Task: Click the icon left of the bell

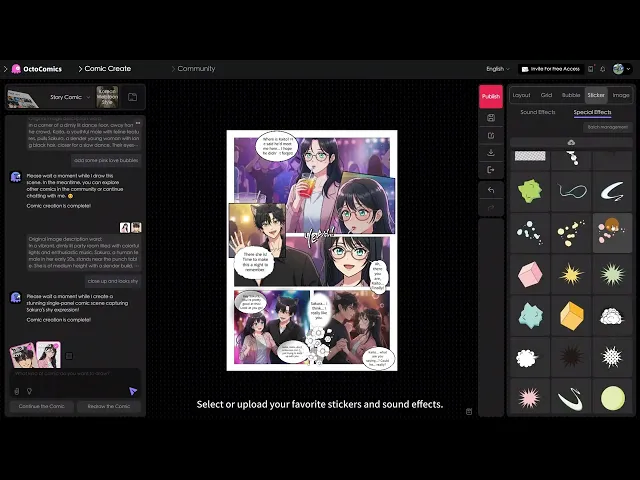Action: (591, 69)
